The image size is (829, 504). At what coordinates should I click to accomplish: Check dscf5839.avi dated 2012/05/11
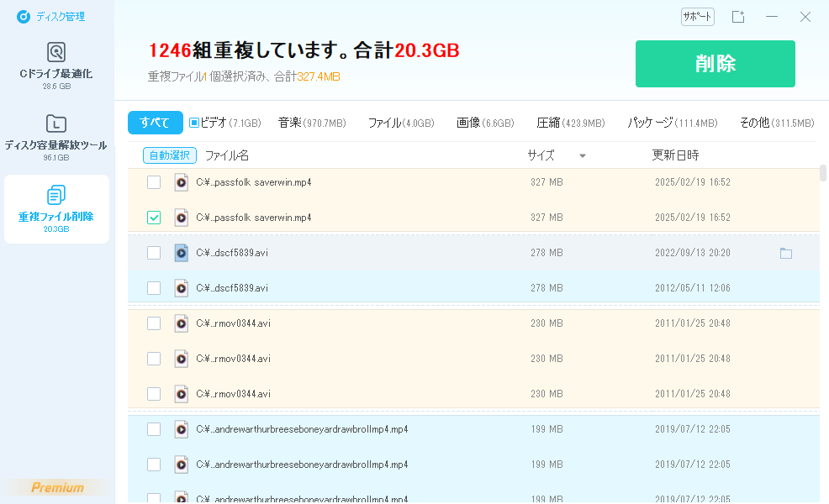coord(154,288)
